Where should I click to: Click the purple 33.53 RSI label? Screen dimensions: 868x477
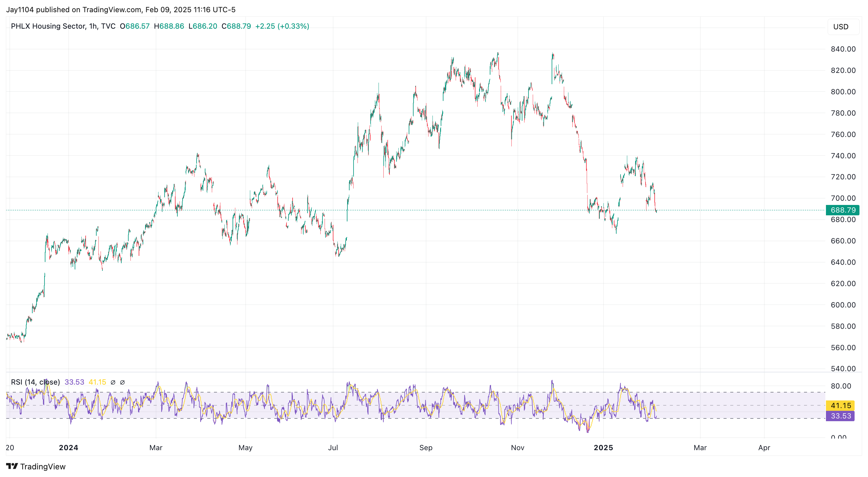(x=840, y=416)
